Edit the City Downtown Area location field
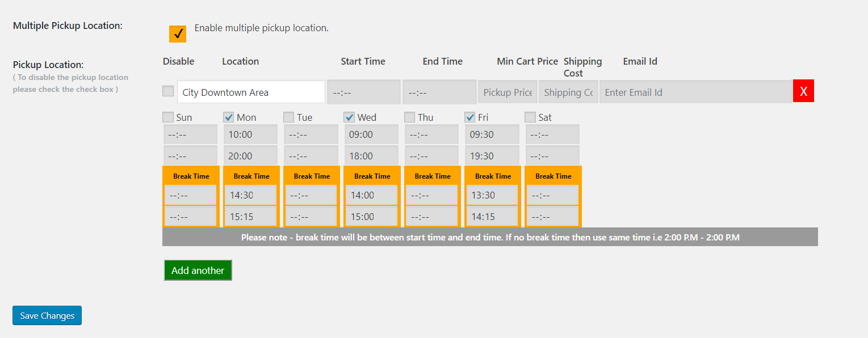 251,92
